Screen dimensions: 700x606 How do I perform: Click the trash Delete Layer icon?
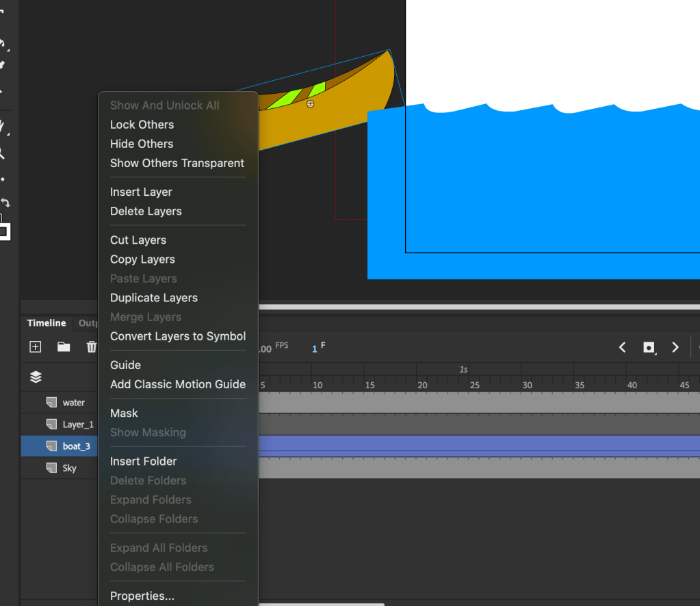click(91, 347)
